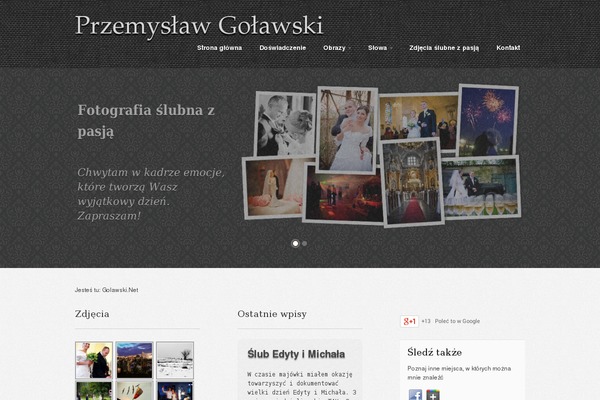Image resolution: width=600 pixels, height=400 pixels.
Task: Expand the Słowa menu dropdown
Action: (x=380, y=48)
